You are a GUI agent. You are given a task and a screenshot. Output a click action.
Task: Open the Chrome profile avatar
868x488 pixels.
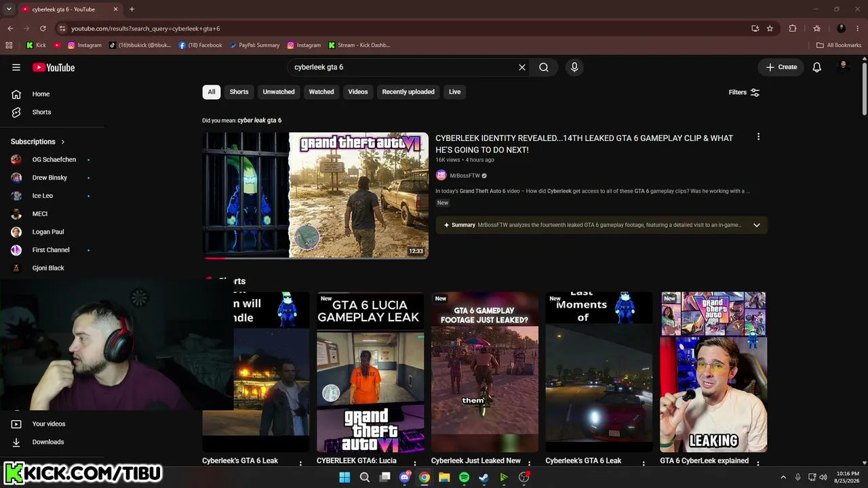842,28
